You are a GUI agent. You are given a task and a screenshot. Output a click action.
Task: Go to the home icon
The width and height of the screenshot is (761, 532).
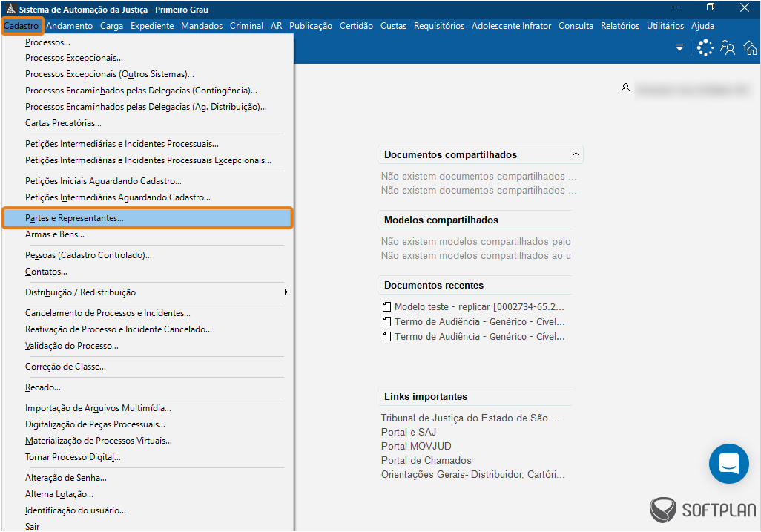click(751, 47)
